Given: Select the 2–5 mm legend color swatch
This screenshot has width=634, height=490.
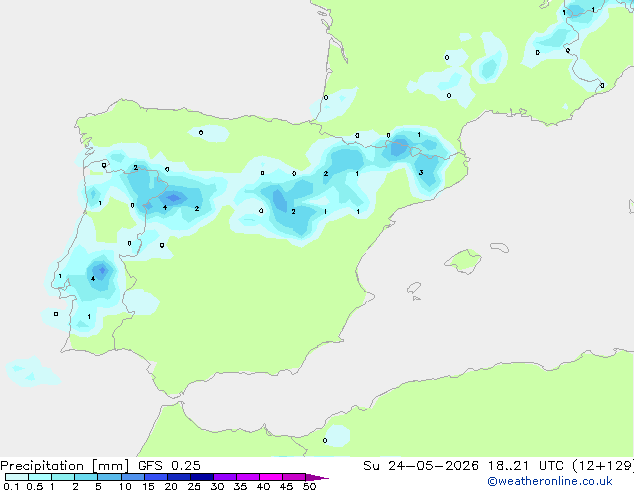Looking at the screenshot, I should [x=86, y=477].
